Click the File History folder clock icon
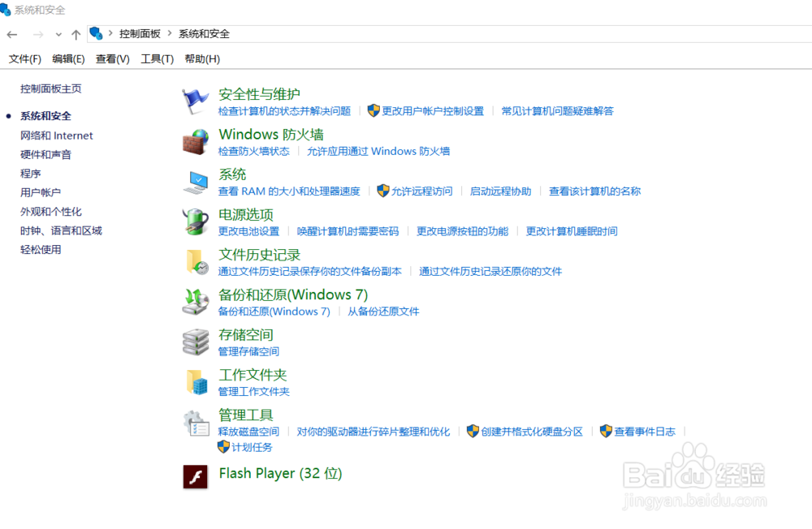This screenshot has width=812, height=529. pos(197,261)
